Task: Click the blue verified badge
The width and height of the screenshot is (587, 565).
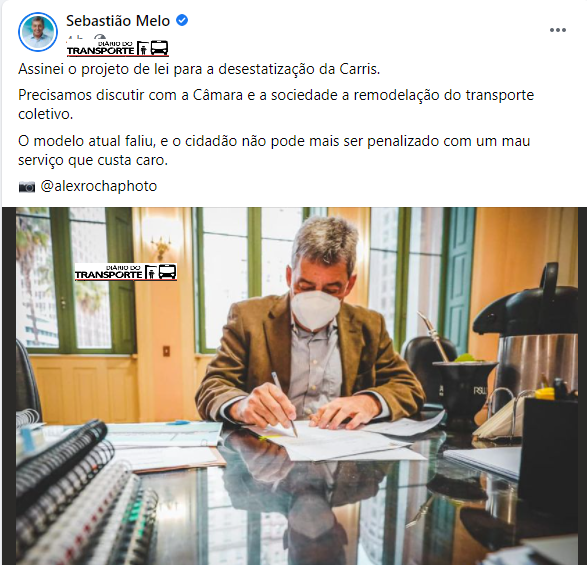Action: 182,20
